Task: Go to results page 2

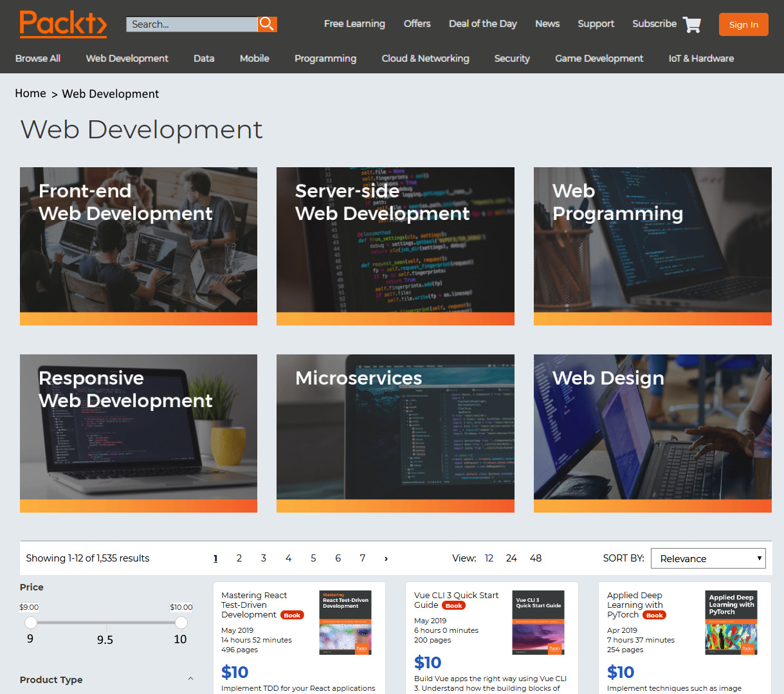Action: click(239, 558)
